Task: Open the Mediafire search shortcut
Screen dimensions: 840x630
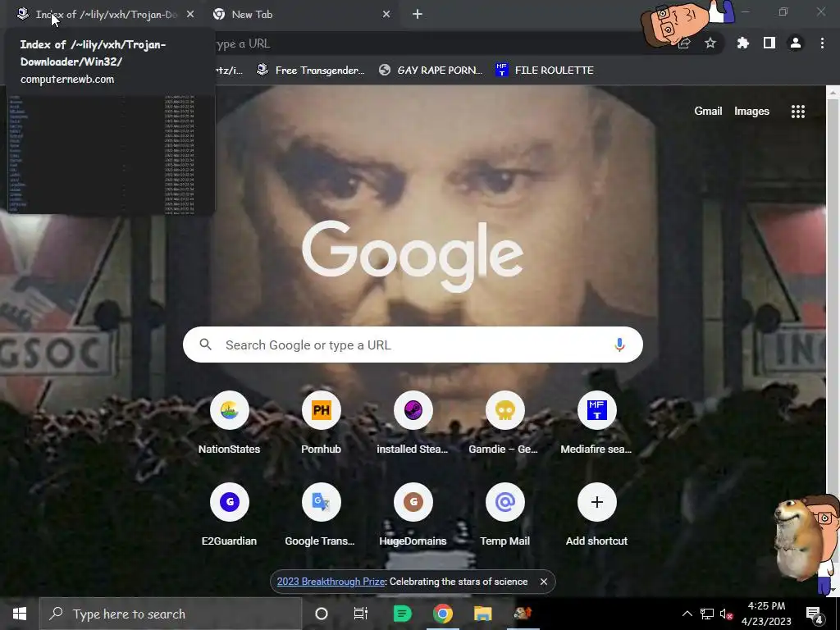Action: pyautogui.click(x=596, y=411)
